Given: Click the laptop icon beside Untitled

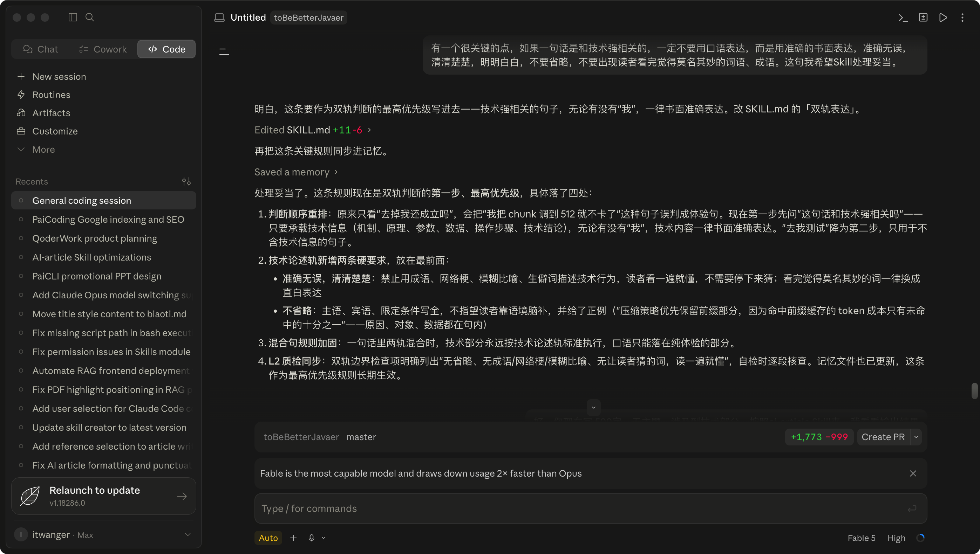Looking at the screenshot, I should (219, 18).
